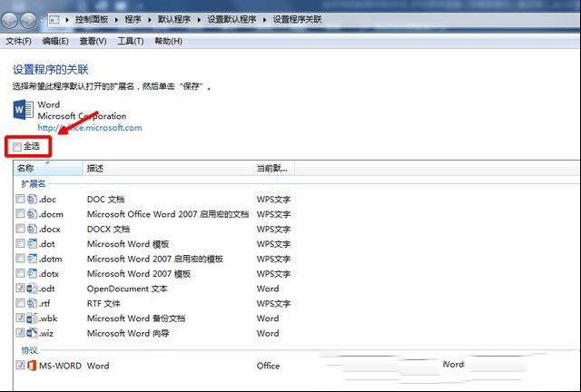Click the .docx file type icon
This screenshot has height=392, width=581.
click(33, 229)
